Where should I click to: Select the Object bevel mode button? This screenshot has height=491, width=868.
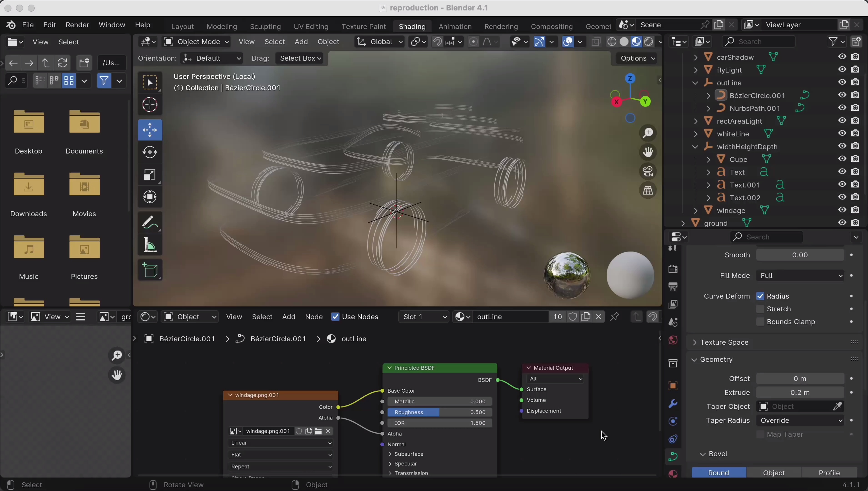774,472
